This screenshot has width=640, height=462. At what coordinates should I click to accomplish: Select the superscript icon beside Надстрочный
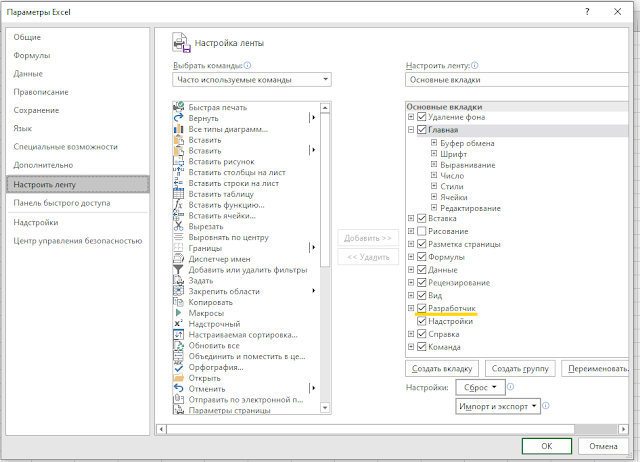pyautogui.click(x=178, y=324)
